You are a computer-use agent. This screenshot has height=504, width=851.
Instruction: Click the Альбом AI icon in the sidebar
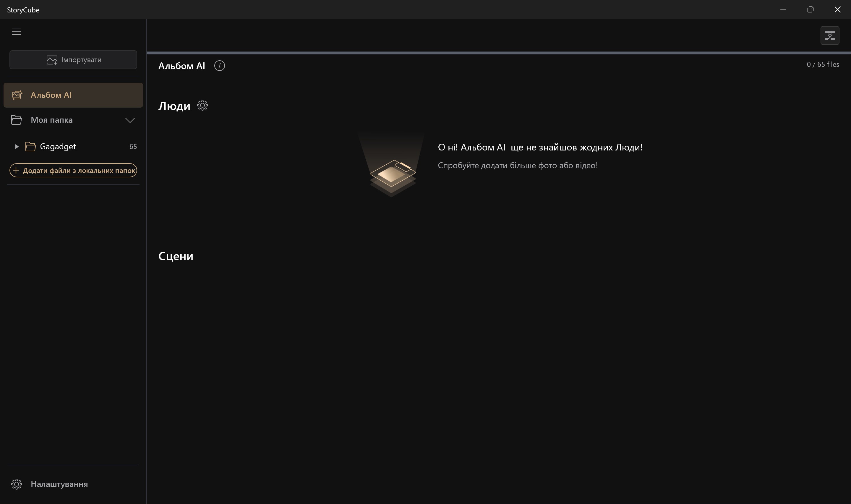[x=17, y=95]
